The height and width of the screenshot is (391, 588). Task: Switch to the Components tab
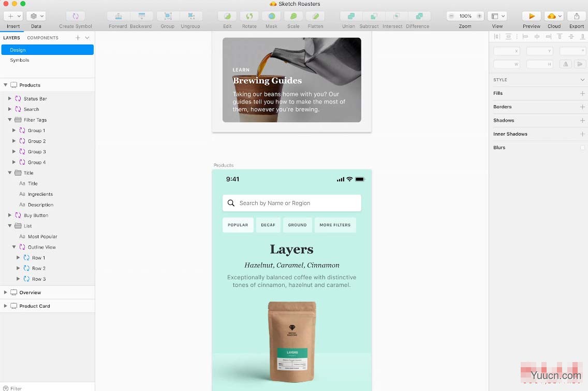click(x=42, y=38)
